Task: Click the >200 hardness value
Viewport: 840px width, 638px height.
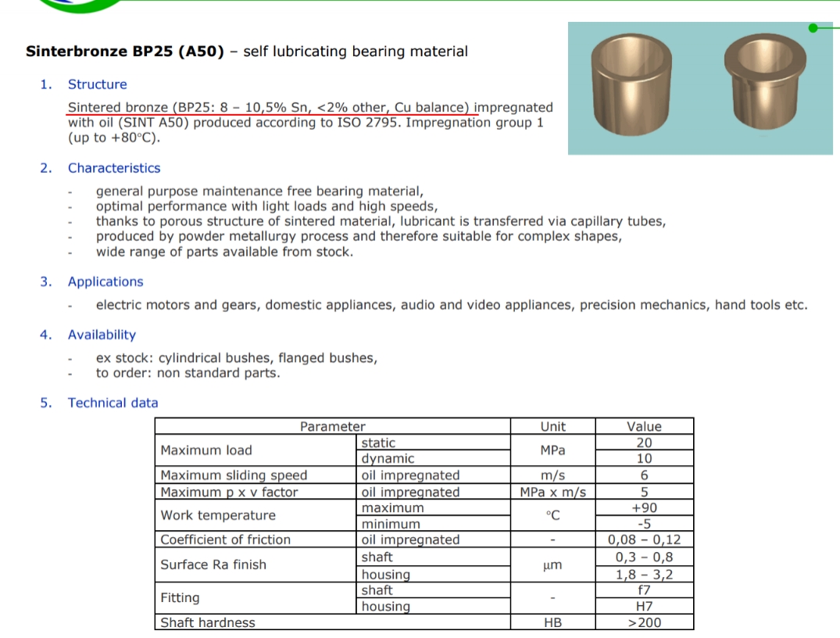Action: coord(645,622)
